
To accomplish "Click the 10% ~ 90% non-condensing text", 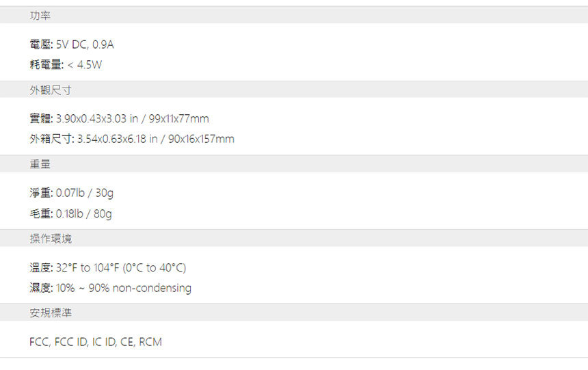I will point(124,288).
